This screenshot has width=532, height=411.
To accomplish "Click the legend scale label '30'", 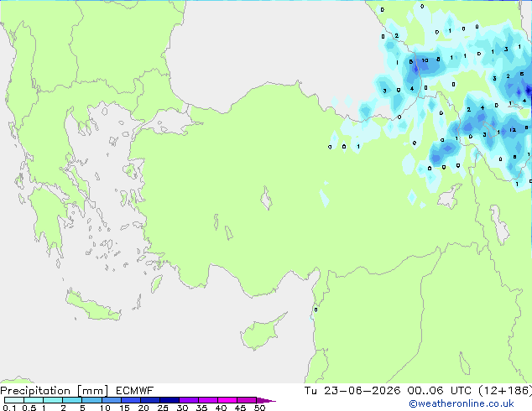I will coord(182,408).
